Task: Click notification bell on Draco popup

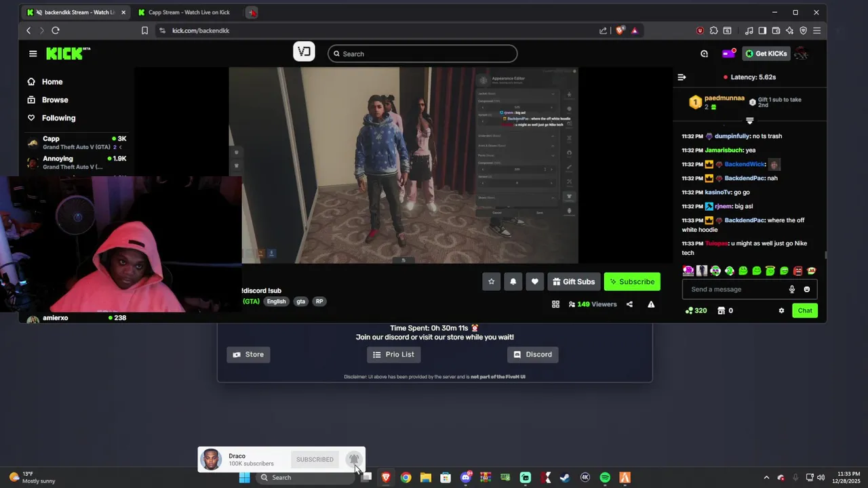Action: tap(353, 460)
